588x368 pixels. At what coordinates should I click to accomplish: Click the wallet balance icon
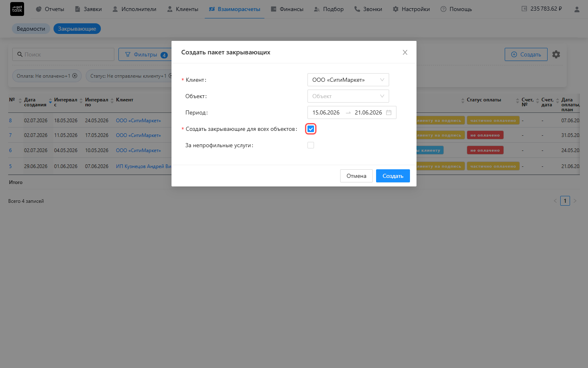click(524, 9)
